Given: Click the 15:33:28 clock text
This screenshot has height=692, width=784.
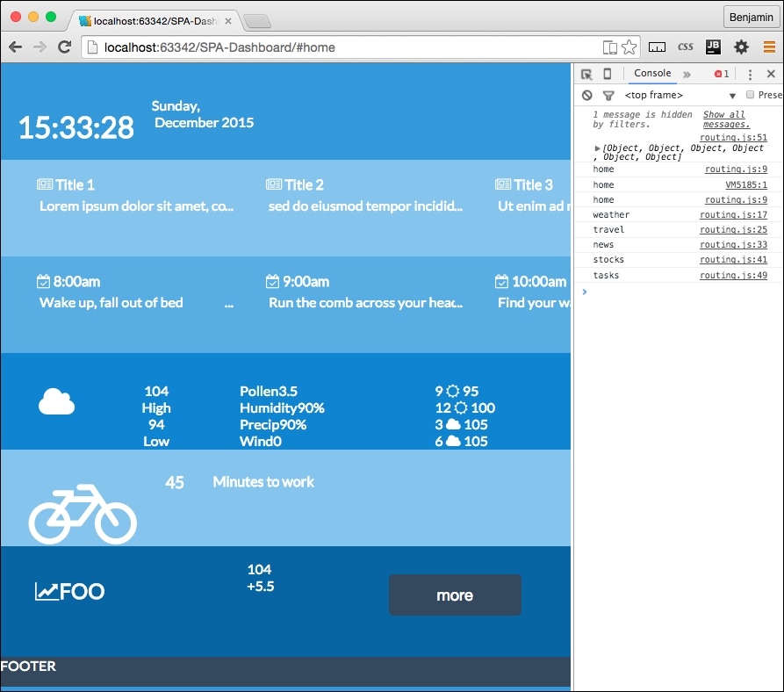Looking at the screenshot, I should coord(76,127).
